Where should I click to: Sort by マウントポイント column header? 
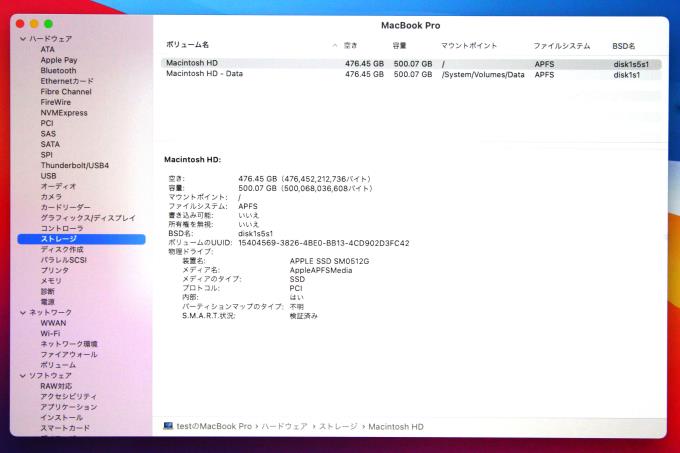point(469,46)
